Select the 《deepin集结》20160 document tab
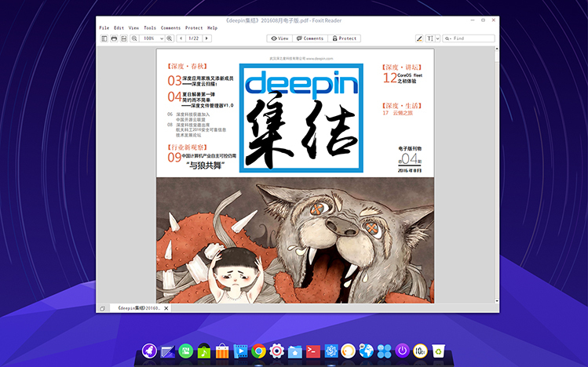The image size is (588, 367). click(139, 308)
